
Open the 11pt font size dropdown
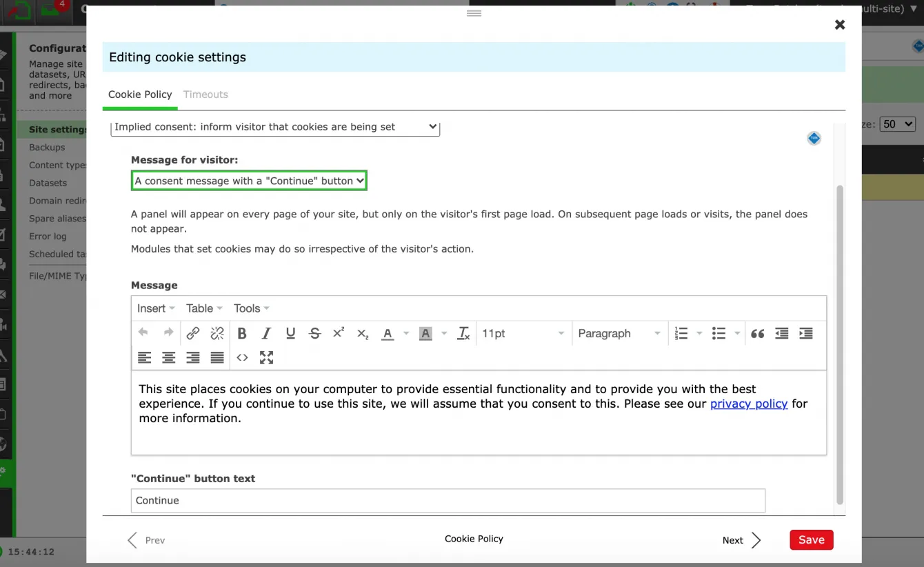click(523, 333)
